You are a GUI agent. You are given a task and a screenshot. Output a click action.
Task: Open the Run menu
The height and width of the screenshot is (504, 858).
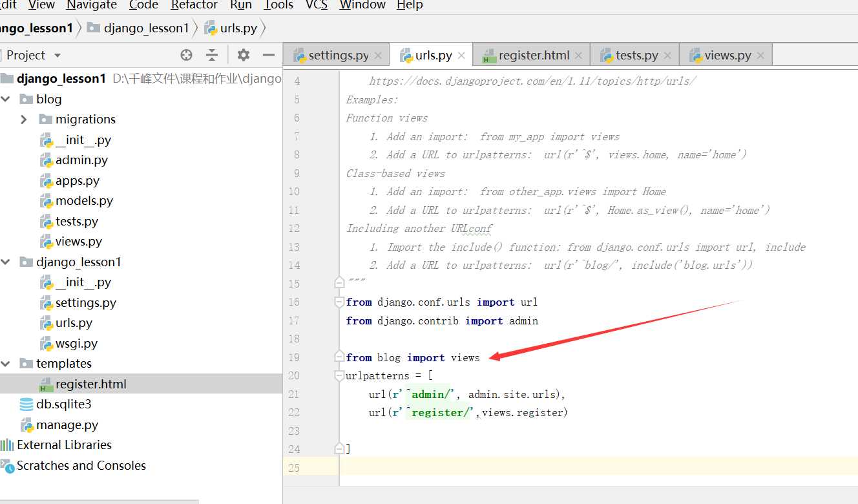click(241, 5)
